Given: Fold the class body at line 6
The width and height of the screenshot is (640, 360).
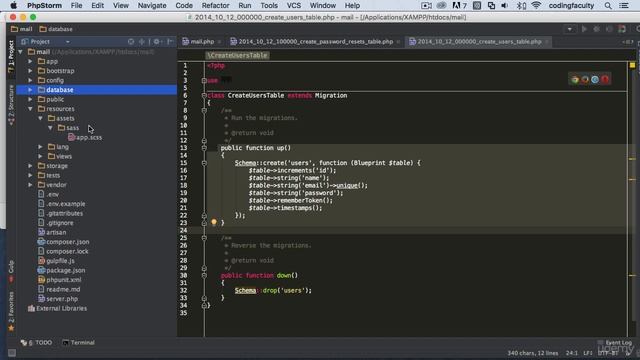Looking at the screenshot, I should point(204,96).
